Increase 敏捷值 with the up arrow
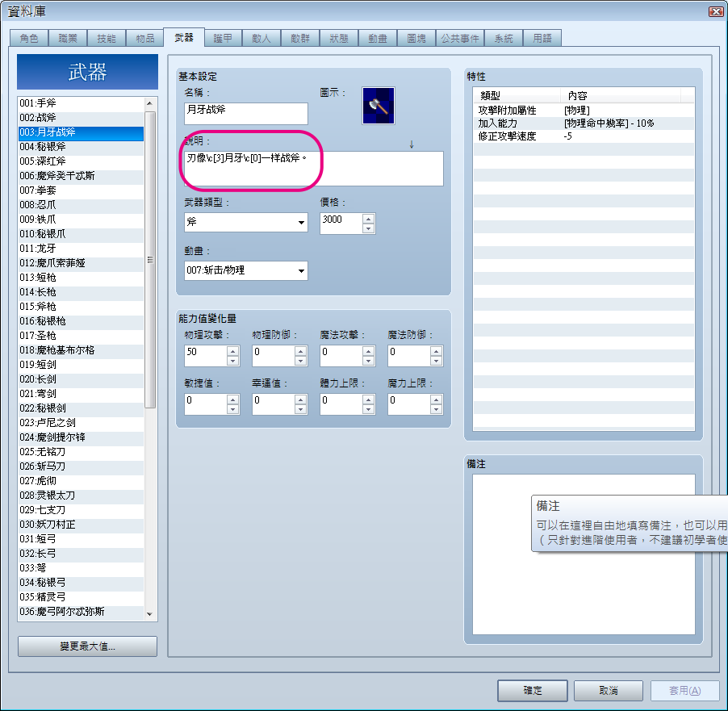This screenshot has height=711, width=728. point(233,399)
